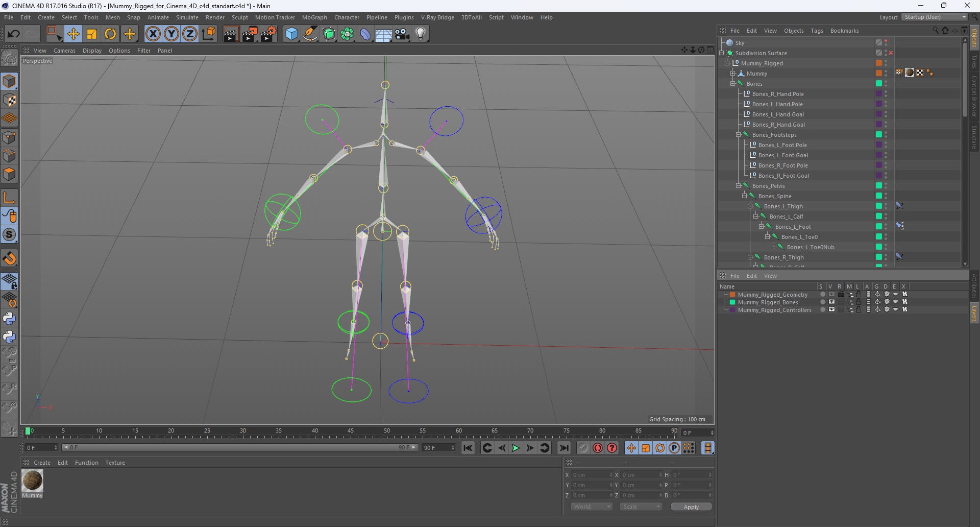Screen dimensions: 980x527
Task: Click Mummy_Rigged_Geometry layer color swatch
Action: point(732,295)
